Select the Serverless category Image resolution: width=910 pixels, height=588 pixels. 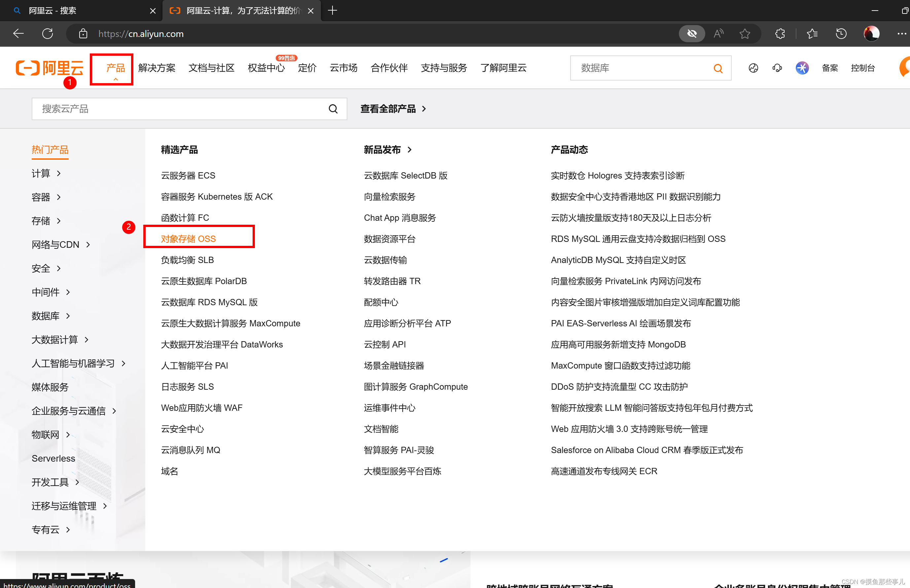click(53, 458)
